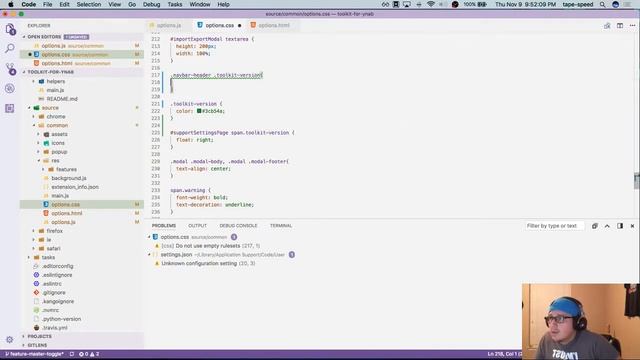Screen dimensions: 640x360
Task: Open the Extensions view in activity bar
Action: tap(10, 108)
